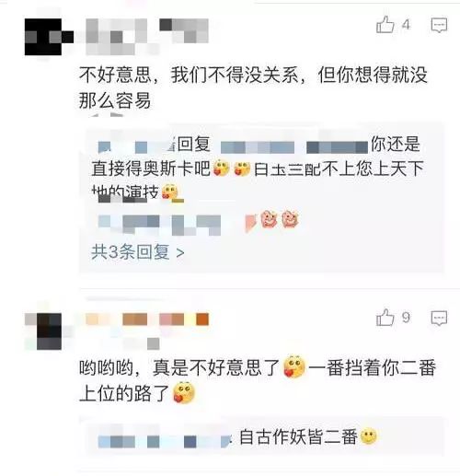The image size is (460, 476).
Task: Reply via the first comment's speech bubble icon
Action: pyautogui.click(x=439, y=25)
